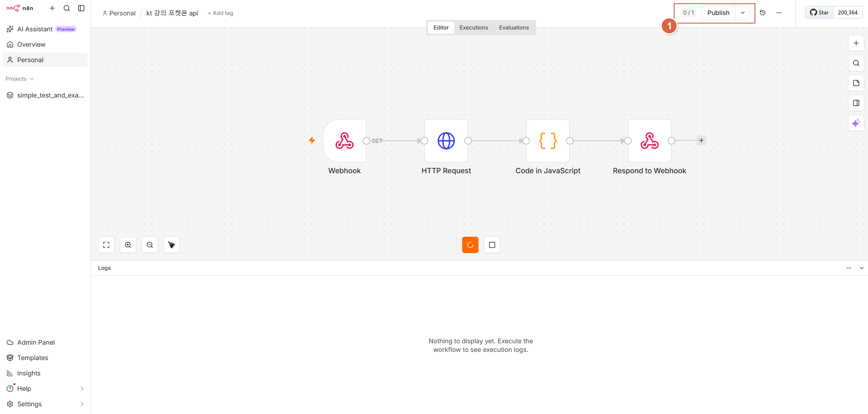This screenshot has width=868, height=414.
Task: Open Publish dropdown arrow
Action: pos(743,13)
